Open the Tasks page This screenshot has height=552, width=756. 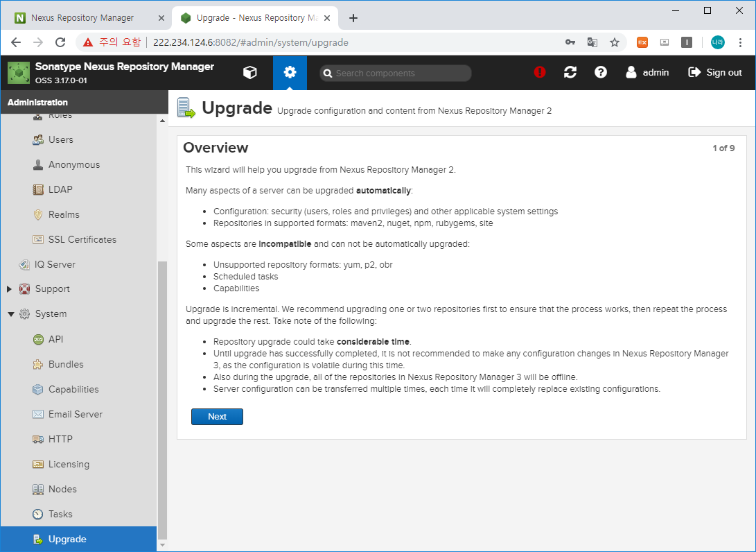60,515
